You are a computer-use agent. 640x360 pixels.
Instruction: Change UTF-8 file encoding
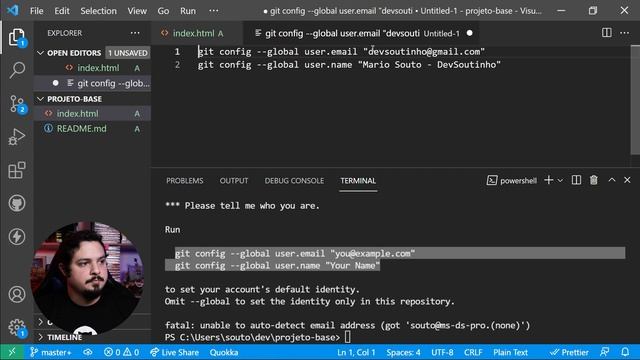click(442, 352)
